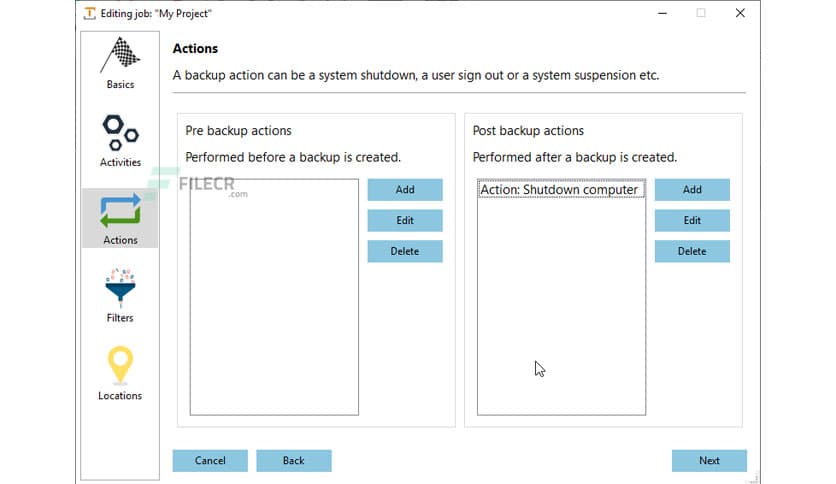
Task: Add a post backup action
Action: tap(692, 190)
